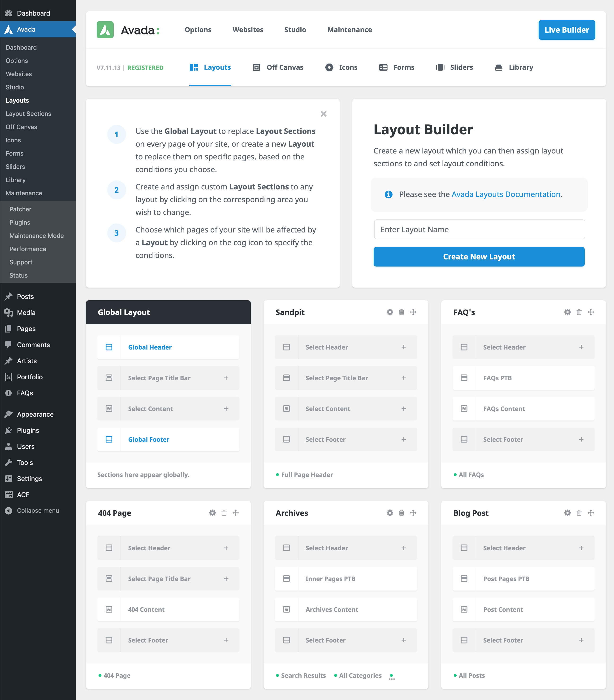Click the Global Header section icon
Screen dimensions: 614x700
coord(109,347)
